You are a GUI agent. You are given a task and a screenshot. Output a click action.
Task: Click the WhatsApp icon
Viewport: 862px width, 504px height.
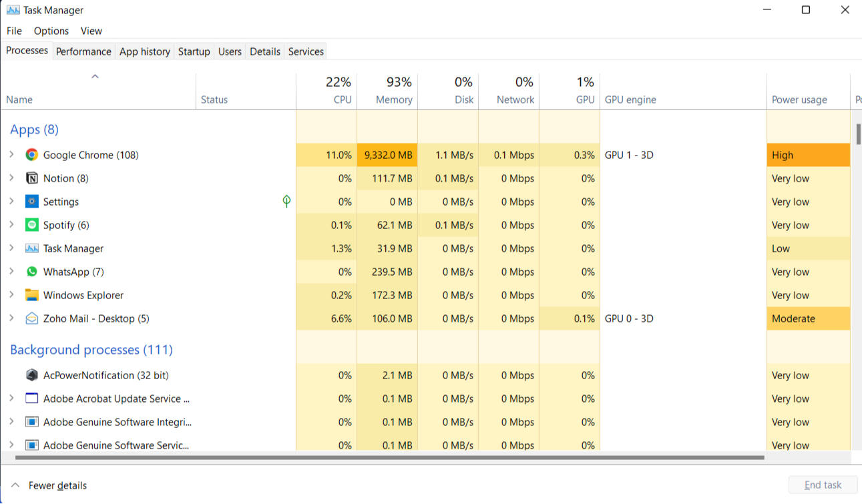pos(31,272)
